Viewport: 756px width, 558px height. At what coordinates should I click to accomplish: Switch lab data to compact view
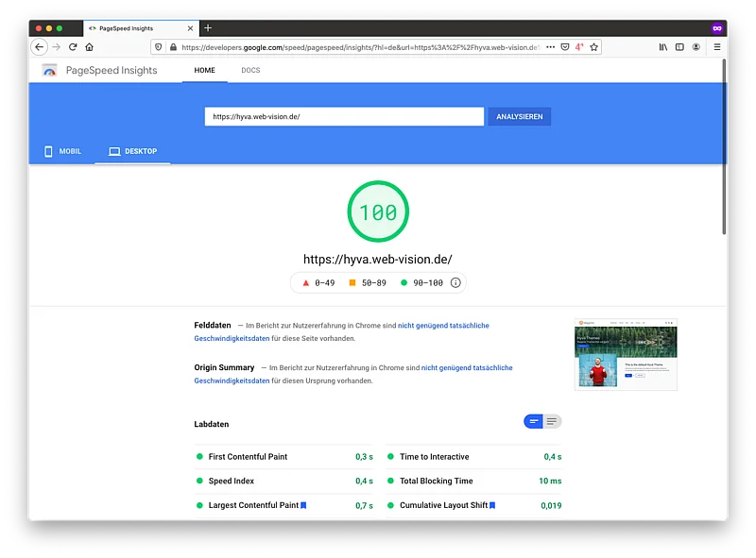534,421
